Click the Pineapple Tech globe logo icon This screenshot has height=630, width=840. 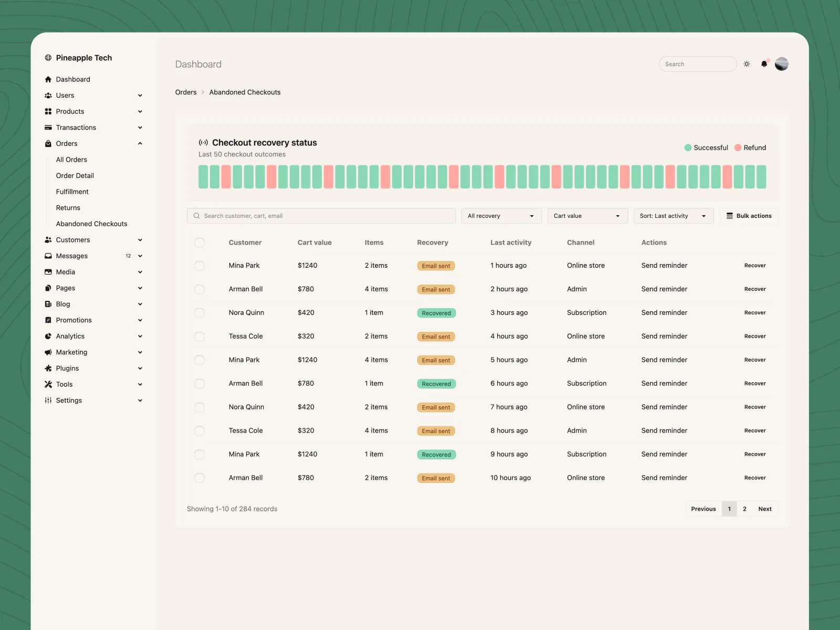[x=48, y=58]
